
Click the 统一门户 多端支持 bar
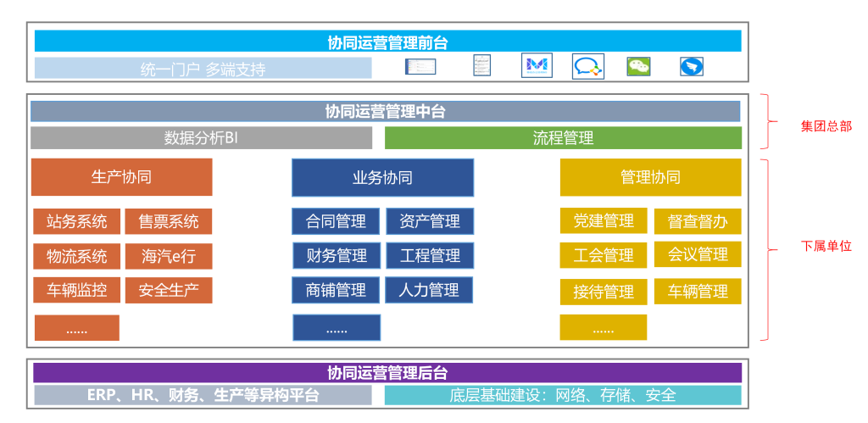(203, 68)
